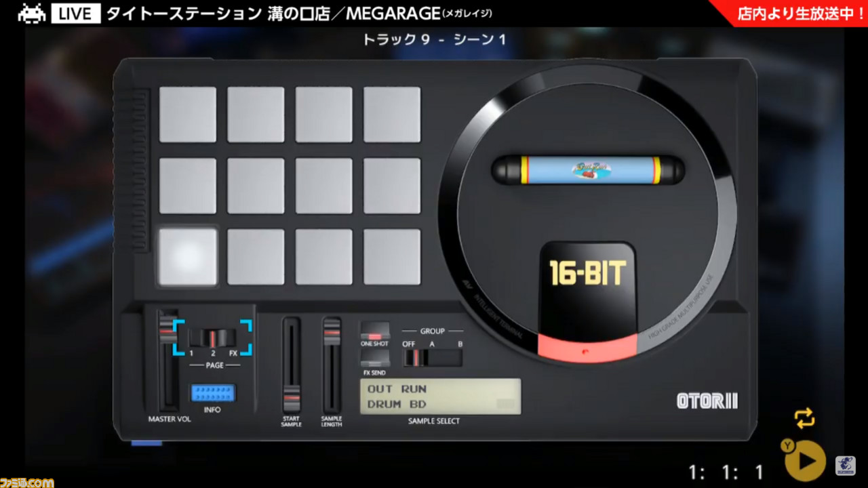Hit the first pad in the top row
Image resolution: width=868 pixels, height=488 pixels.
pos(188,115)
